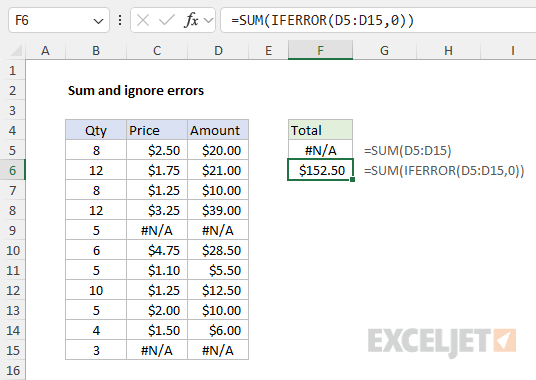536x380 pixels.
Task: Click the fill handle on cell F6
Action: (352, 179)
